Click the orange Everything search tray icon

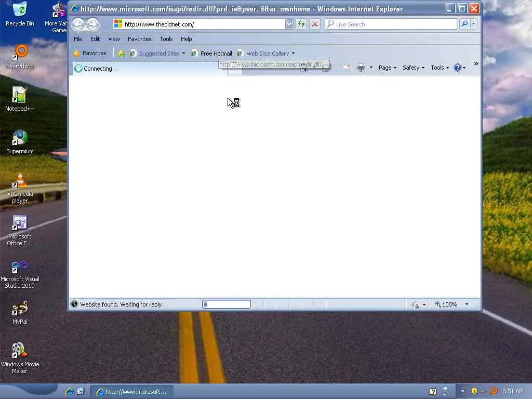pos(494,391)
